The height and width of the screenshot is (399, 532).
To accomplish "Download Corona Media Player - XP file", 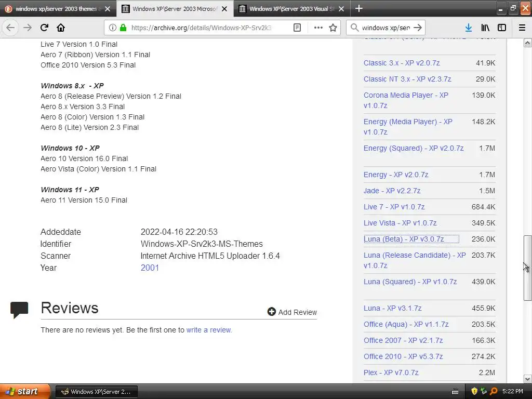I will tap(406, 100).
